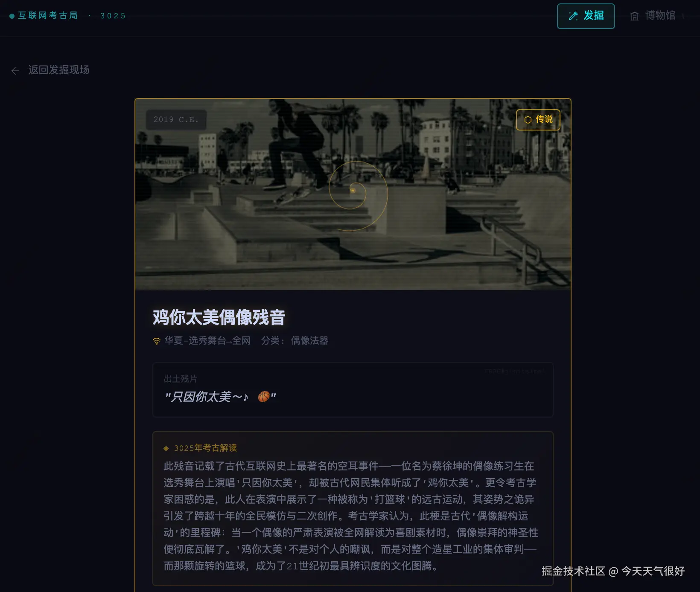The image size is (700, 592).
Task: Click the pickaxe icon on the 发掘 button
Action: pos(572,16)
